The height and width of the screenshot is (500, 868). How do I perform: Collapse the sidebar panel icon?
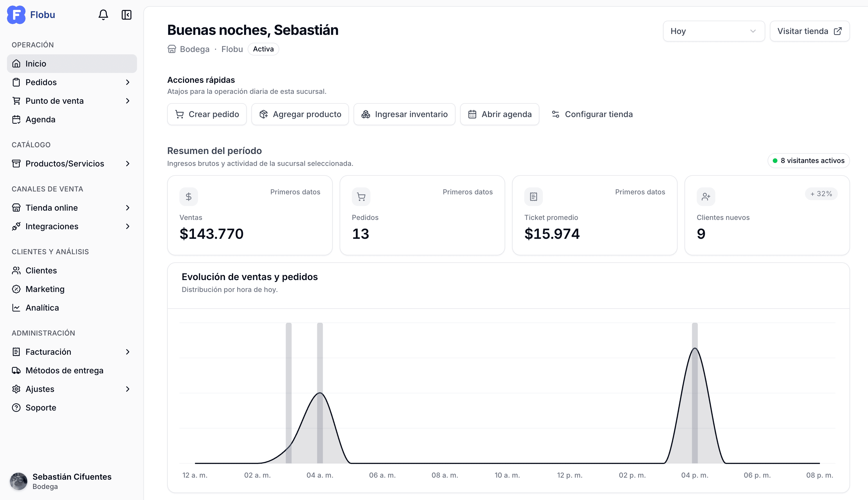coord(127,15)
